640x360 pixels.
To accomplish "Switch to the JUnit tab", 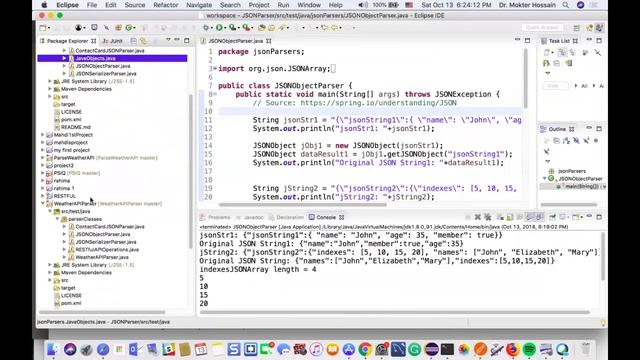I will (x=113, y=41).
